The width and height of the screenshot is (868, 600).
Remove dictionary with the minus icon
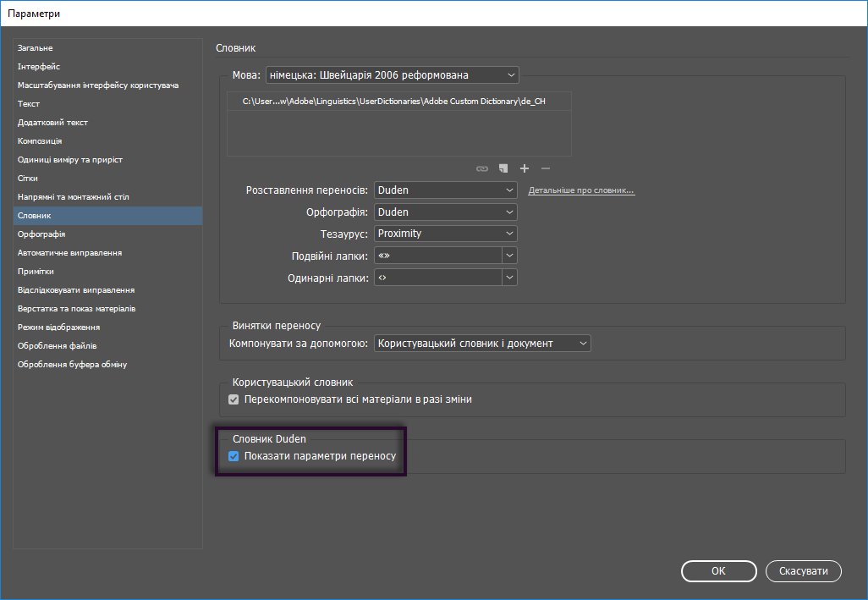[546, 168]
